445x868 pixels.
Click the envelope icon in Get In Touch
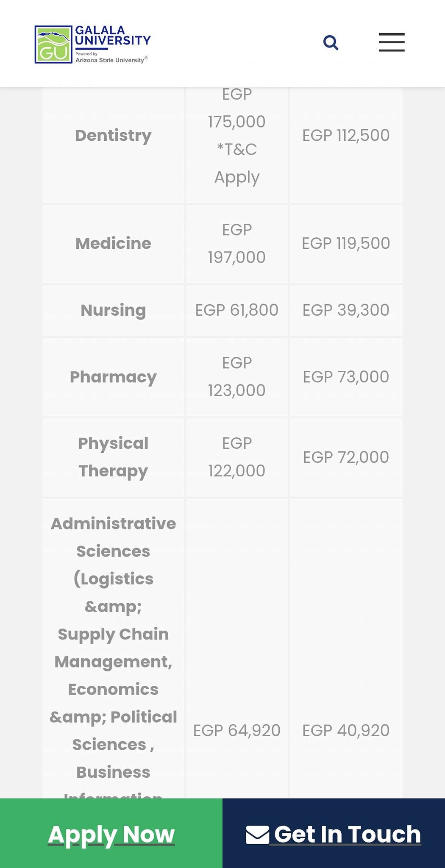257,835
